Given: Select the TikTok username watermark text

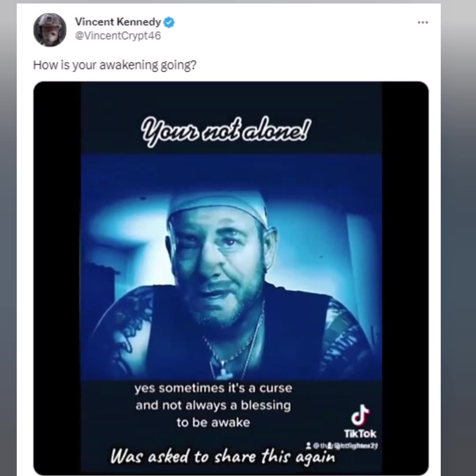Looking at the screenshot, I should coord(345,446).
